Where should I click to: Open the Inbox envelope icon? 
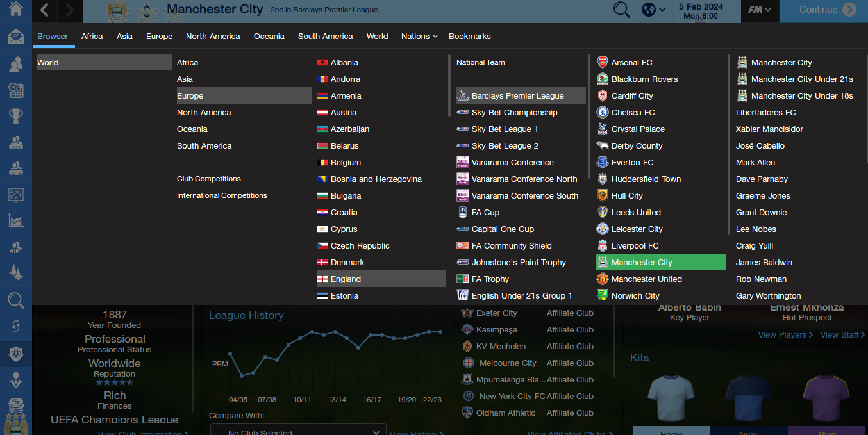coord(16,37)
